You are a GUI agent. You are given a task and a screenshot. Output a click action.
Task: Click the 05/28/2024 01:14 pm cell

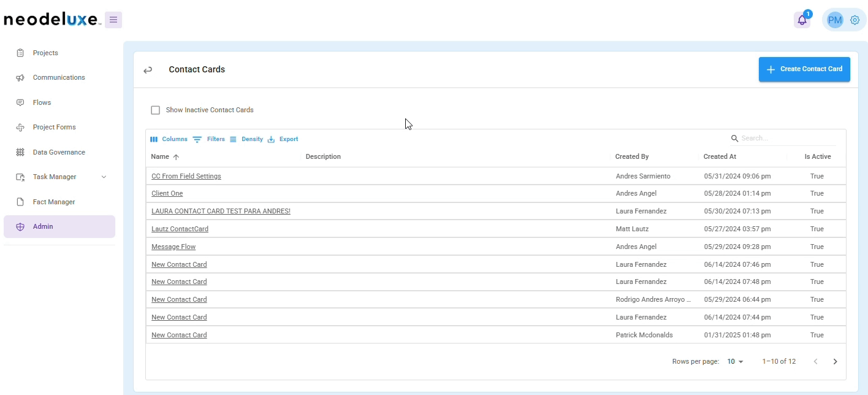click(x=737, y=193)
